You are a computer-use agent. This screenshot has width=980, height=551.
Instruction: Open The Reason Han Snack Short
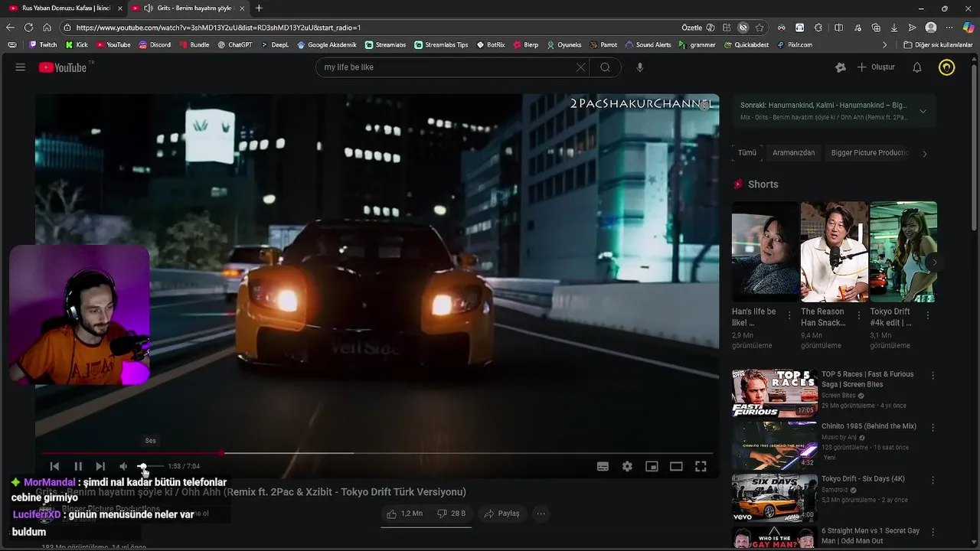pyautogui.click(x=833, y=252)
